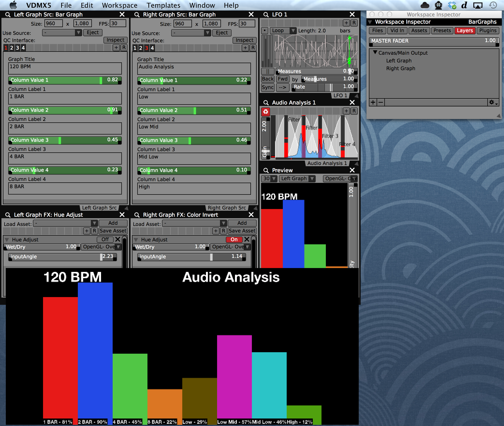Click the R reset button in the Audio Analysis 1 panel
This screenshot has width=504, height=426.
[354, 111]
